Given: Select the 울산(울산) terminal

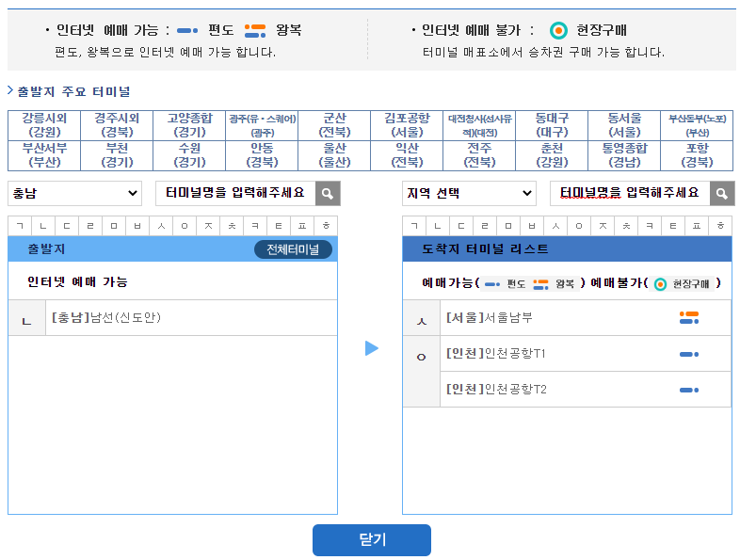Looking at the screenshot, I should (x=334, y=155).
